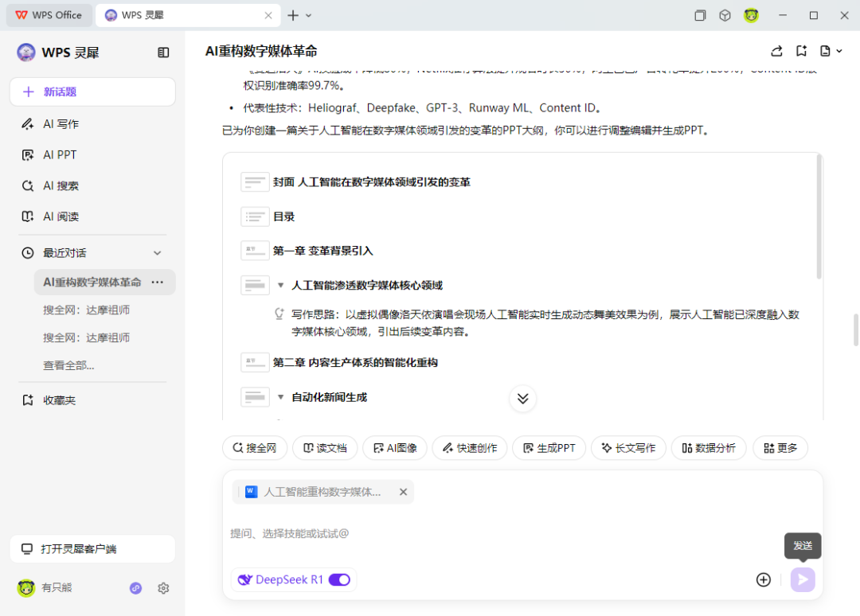This screenshot has height=616, width=860.
Task: Collapse 人工智能渗透数字媒体核心领域 triangle
Action: tap(280, 286)
